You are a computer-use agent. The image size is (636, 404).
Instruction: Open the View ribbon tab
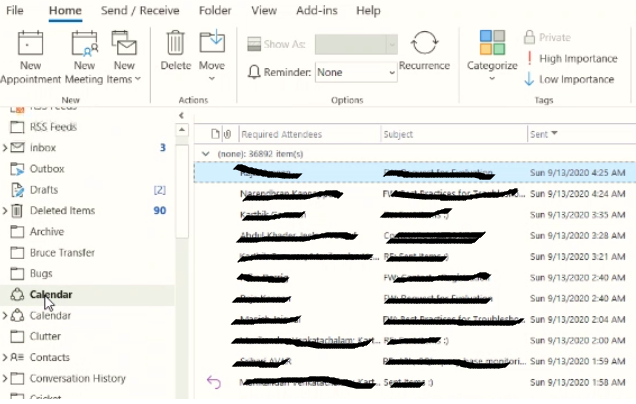point(264,10)
